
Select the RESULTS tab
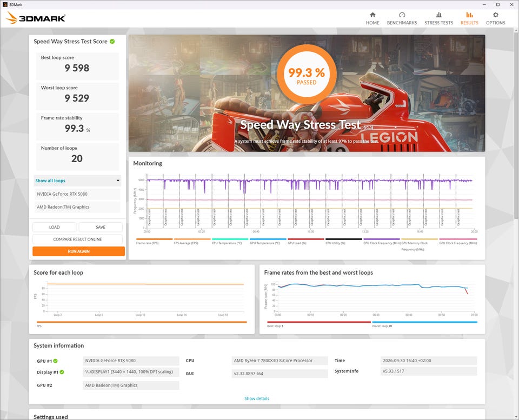(x=469, y=18)
